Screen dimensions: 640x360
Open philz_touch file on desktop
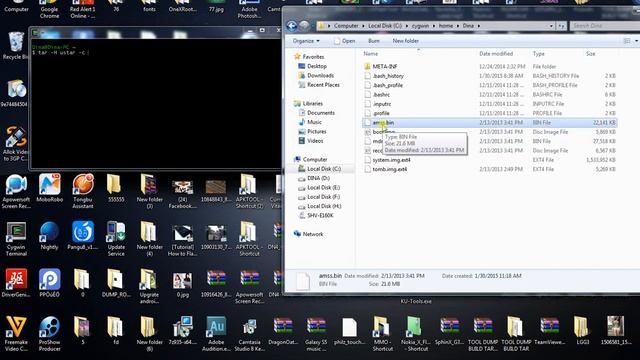click(x=349, y=330)
